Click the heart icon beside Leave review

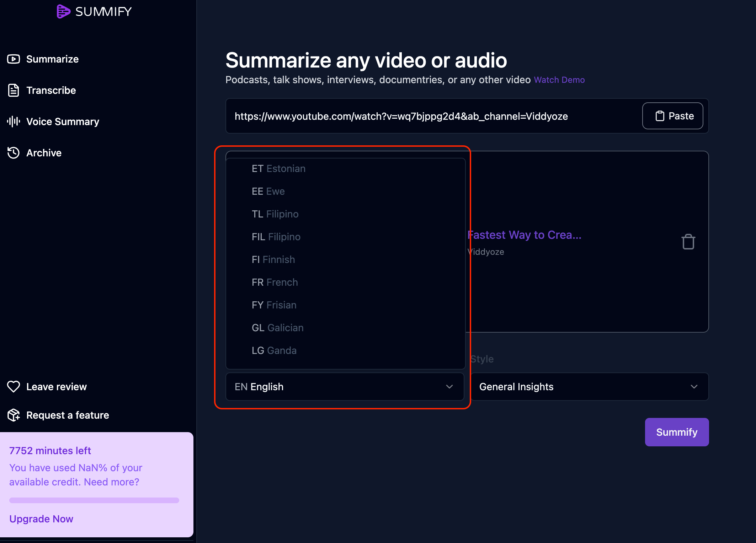pos(14,387)
